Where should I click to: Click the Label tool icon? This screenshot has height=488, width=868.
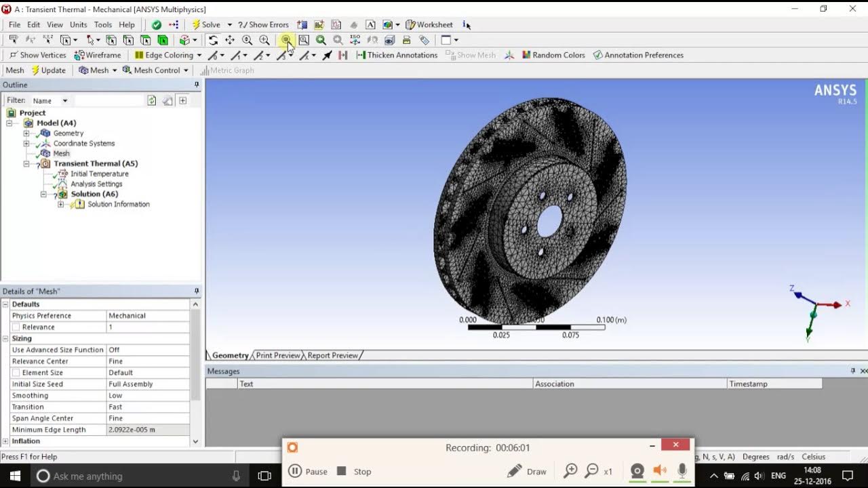[13, 40]
